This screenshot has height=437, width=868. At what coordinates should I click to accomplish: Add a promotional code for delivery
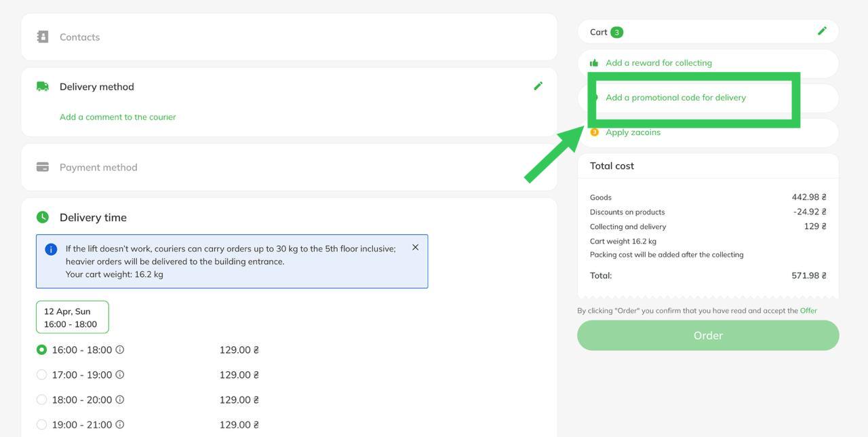click(x=675, y=98)
